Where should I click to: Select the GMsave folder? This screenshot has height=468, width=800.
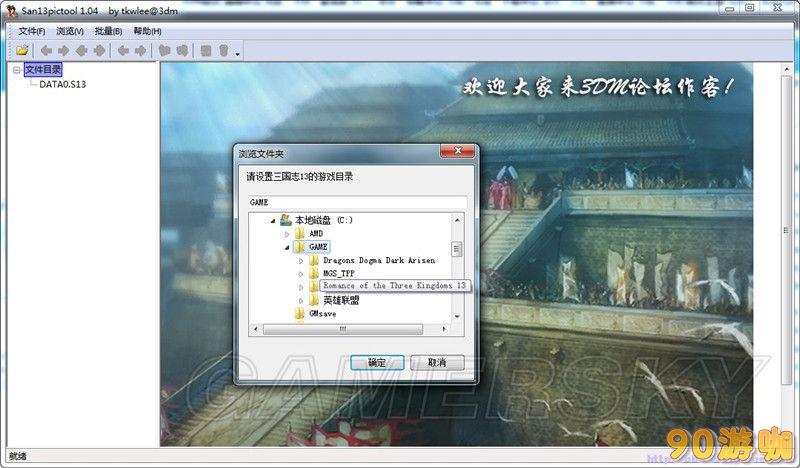(322, 314)
